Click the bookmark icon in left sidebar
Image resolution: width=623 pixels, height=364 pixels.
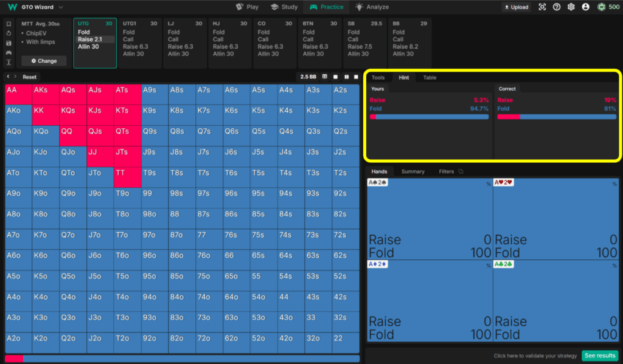click(x=9, y=24)
